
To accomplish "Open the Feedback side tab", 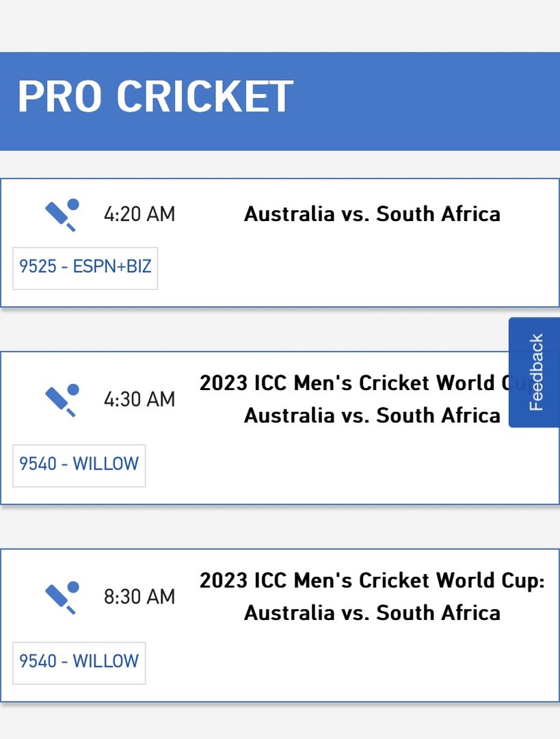I will (x=535, y=372).
